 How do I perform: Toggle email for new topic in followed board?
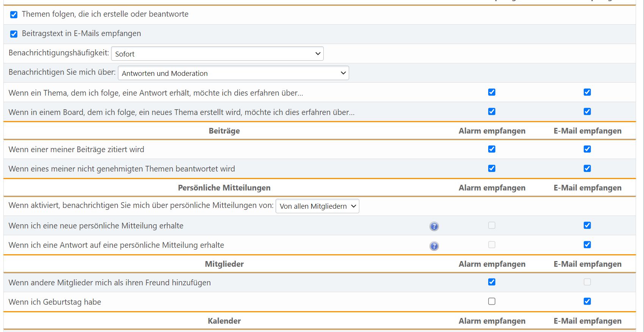(587, 112)
